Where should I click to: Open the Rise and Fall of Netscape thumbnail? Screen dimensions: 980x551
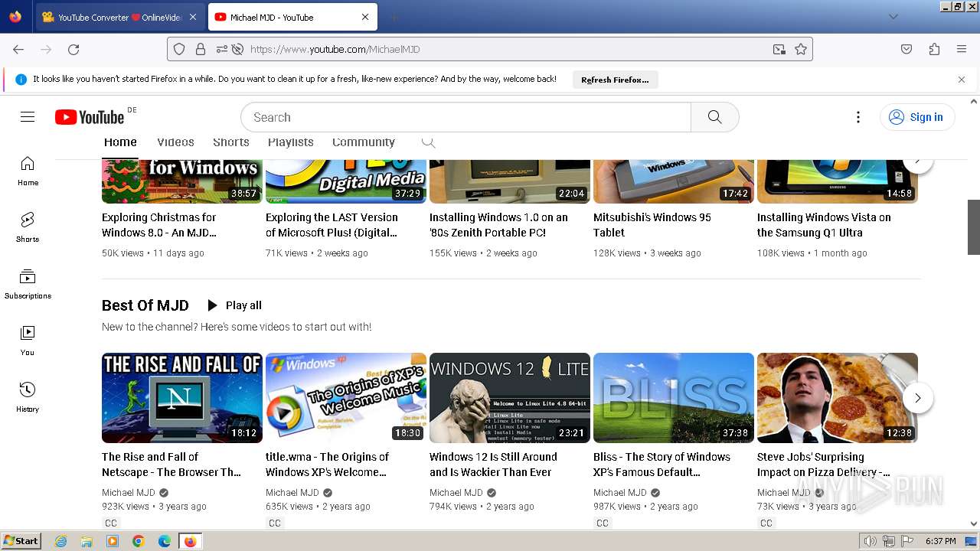pos(182,398)
